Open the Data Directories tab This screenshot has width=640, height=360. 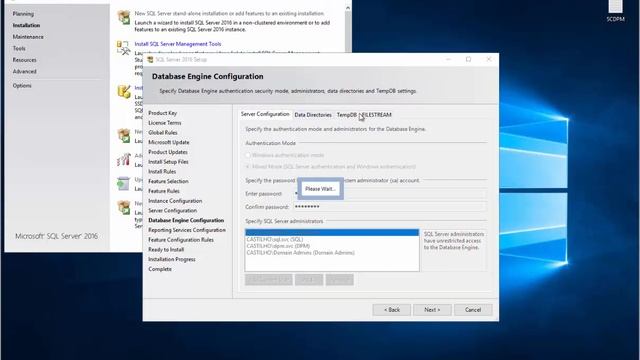[x=313, y=115]
